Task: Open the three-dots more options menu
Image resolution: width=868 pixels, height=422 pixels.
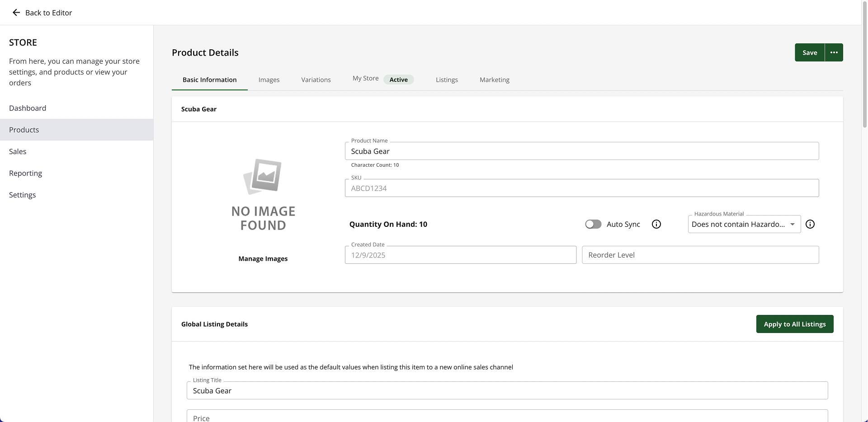Action: coord(834,52)
